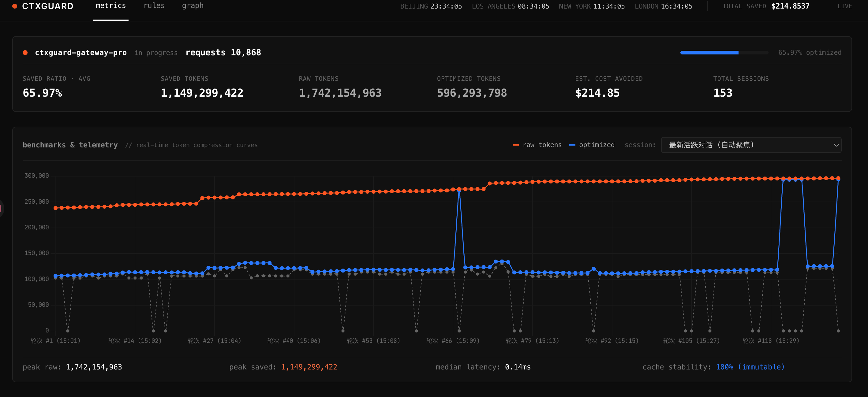This screenshot has width=868, height=397.
Task: Toggle the optimized legend entry
Action: point(592,145)
